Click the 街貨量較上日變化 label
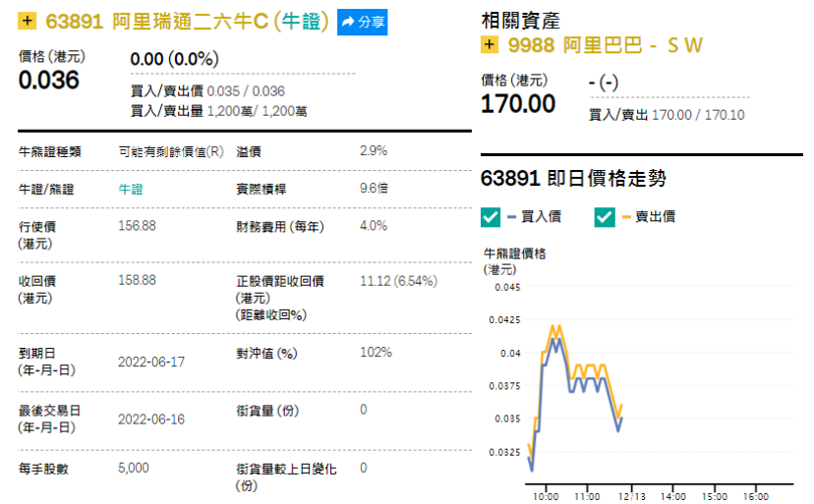This screenshot has height=504, width=814. (286, 477)
